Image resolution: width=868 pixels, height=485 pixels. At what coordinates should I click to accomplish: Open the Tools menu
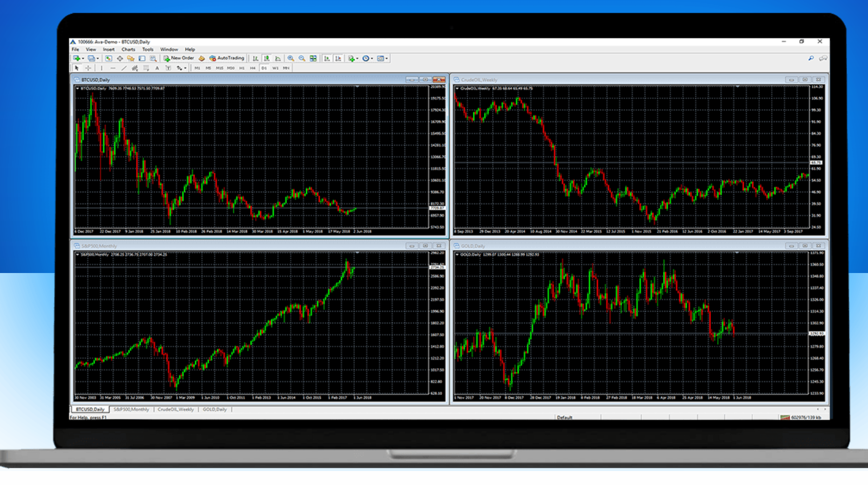(148, 49)
